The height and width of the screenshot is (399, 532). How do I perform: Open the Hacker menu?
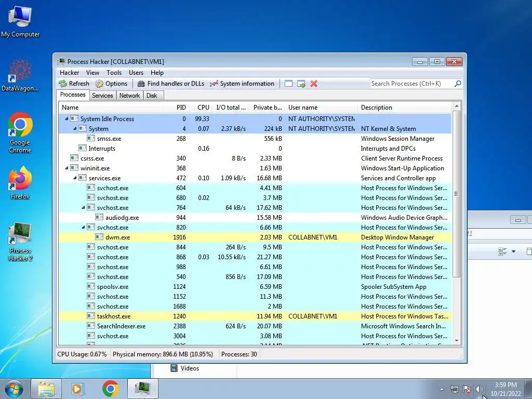click(69, 73)
